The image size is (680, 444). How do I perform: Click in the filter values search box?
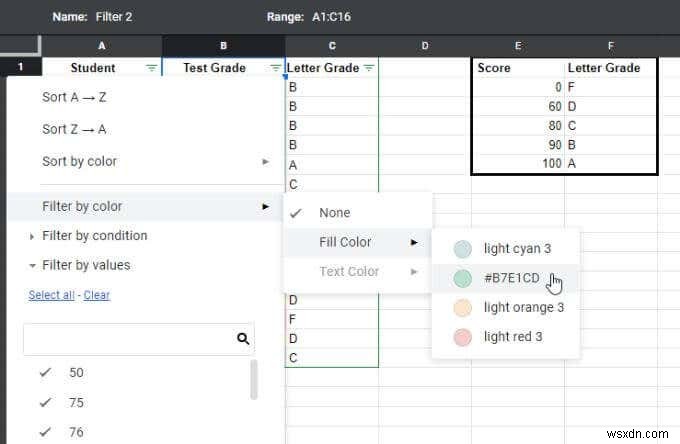128,339
